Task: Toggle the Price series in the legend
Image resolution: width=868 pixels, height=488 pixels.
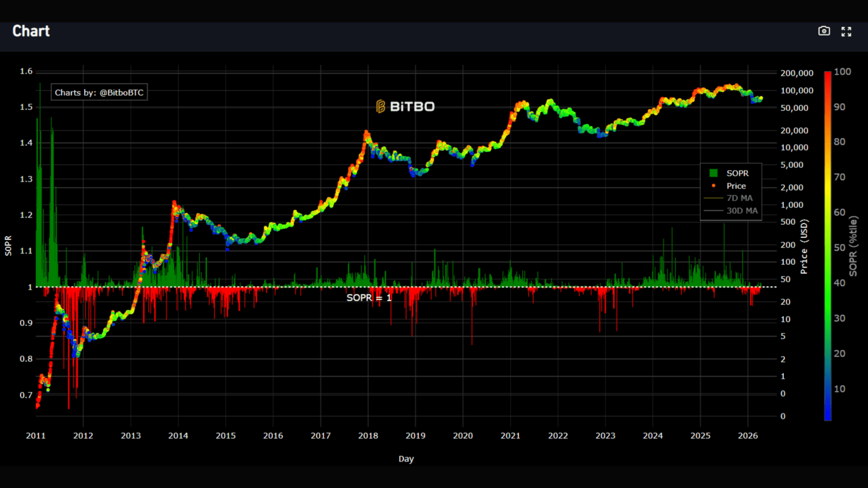Action: [x=736, y=185]
